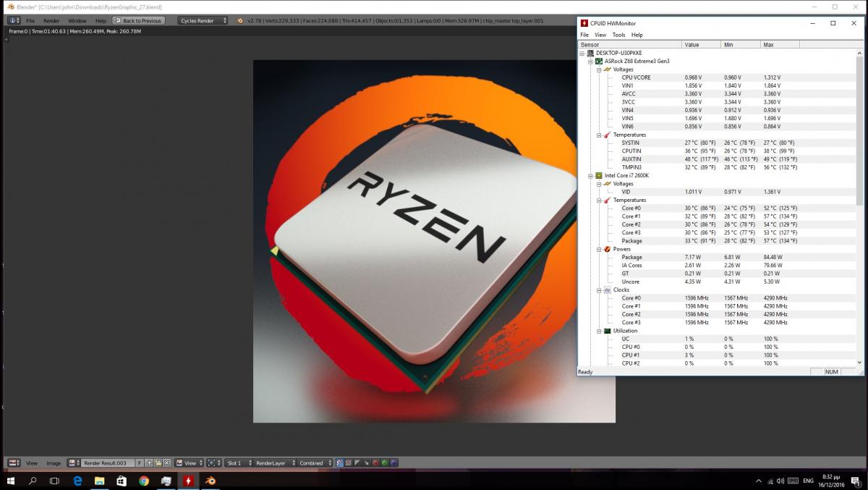Collapse the Powers group
Image resolution: width=868 pixels, height=490 pixels.
pyautogui.click(x=598, y=249)
